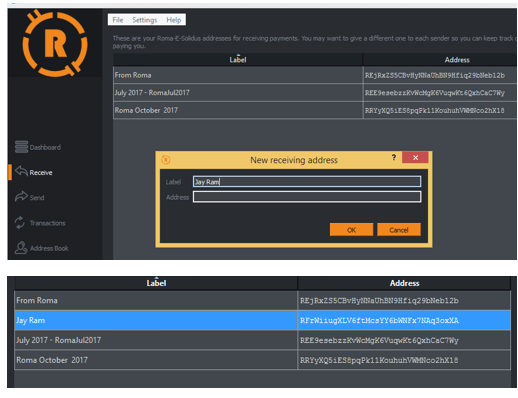Click the Dashboard sidebar icon
The width and height of the screenshot is (518, 398).
(21, 147)
